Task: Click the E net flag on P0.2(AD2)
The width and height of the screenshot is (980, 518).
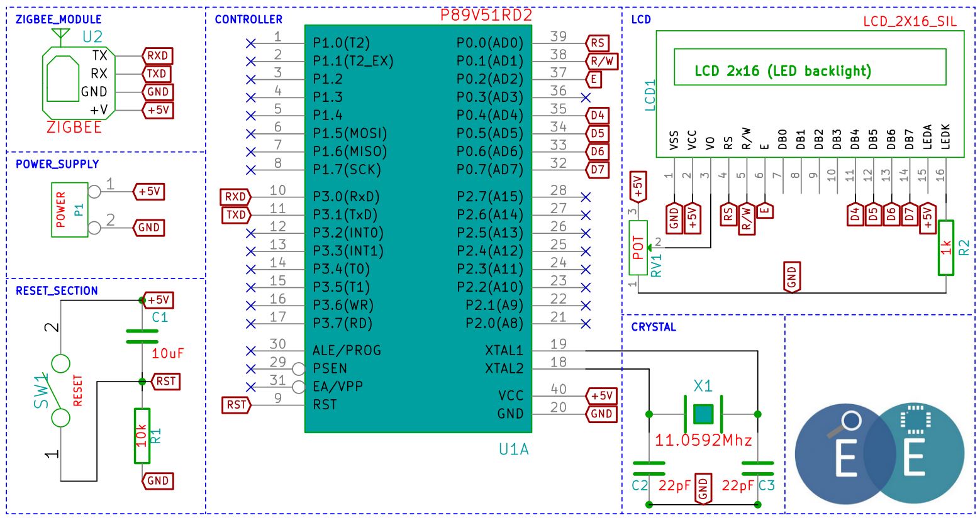Action: [x=593, y=79]
